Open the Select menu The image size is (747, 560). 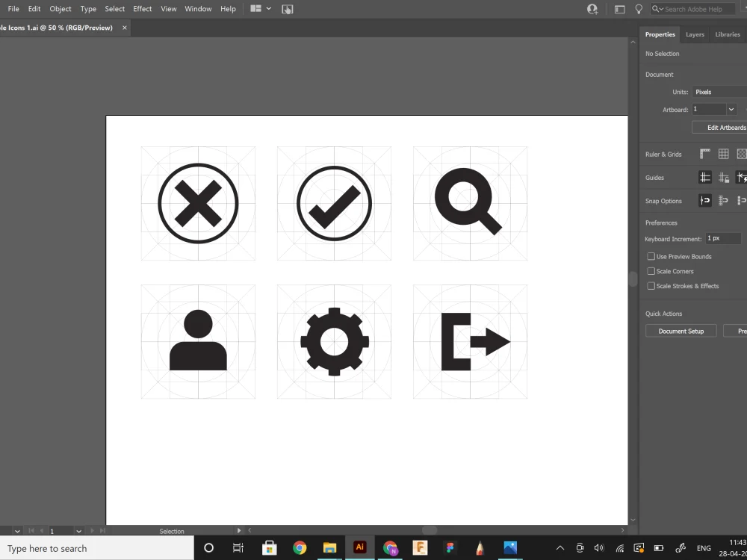(115, 8)
